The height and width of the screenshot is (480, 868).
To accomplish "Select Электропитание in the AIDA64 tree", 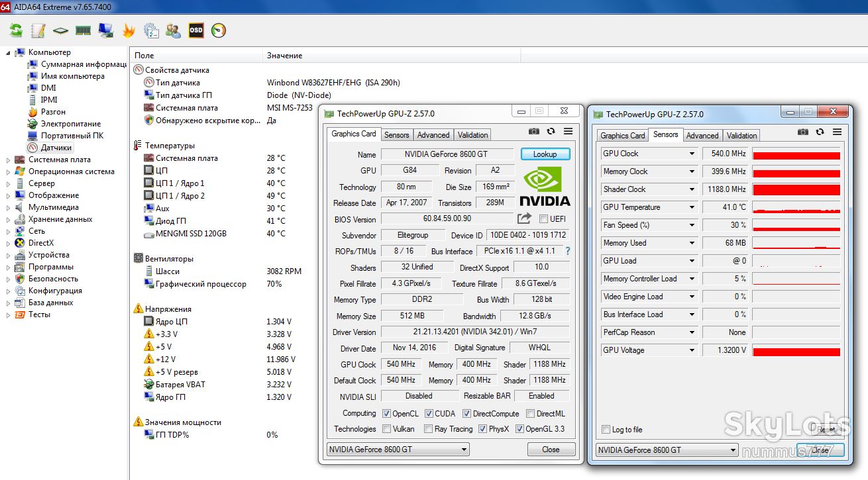I will (x=71, y=124).
